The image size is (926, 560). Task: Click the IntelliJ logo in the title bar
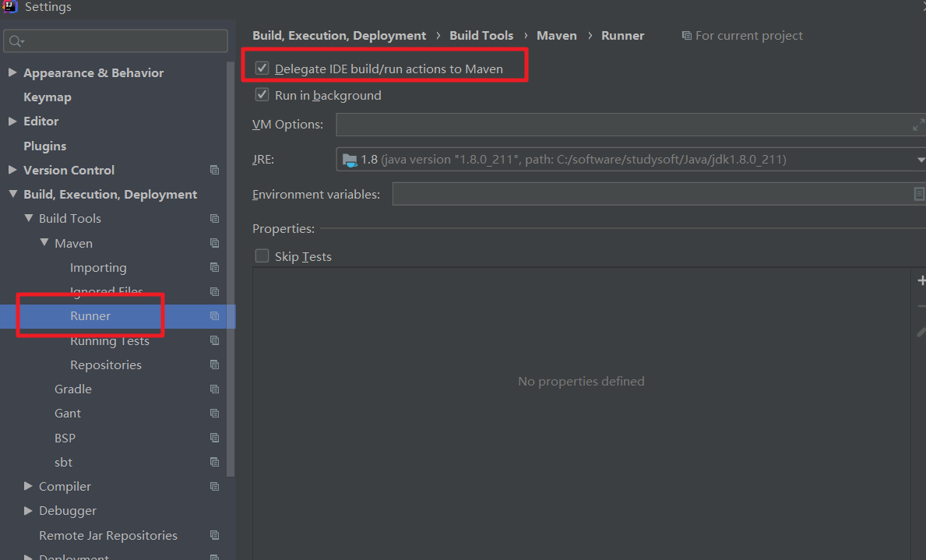pos(9,6)
